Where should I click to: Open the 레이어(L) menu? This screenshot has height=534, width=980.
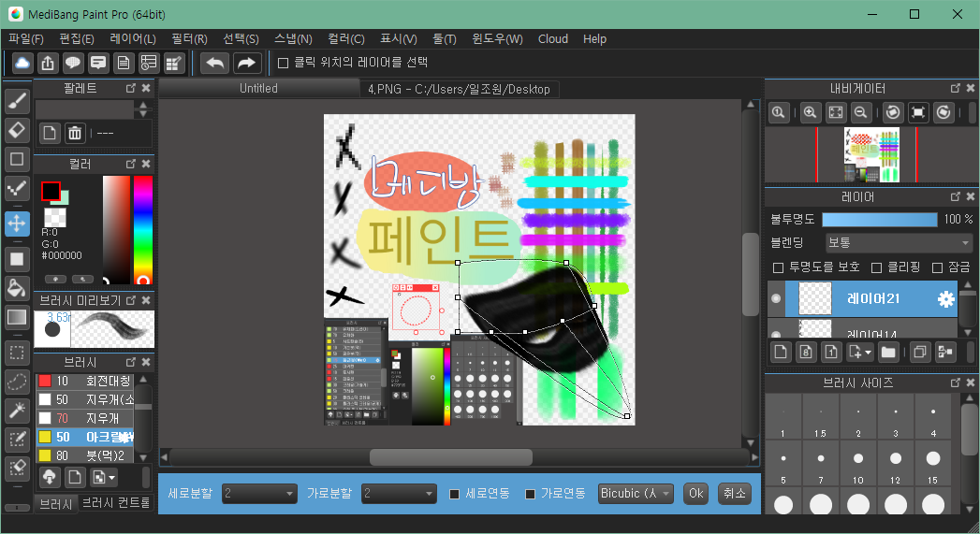(x=133, y=38)
